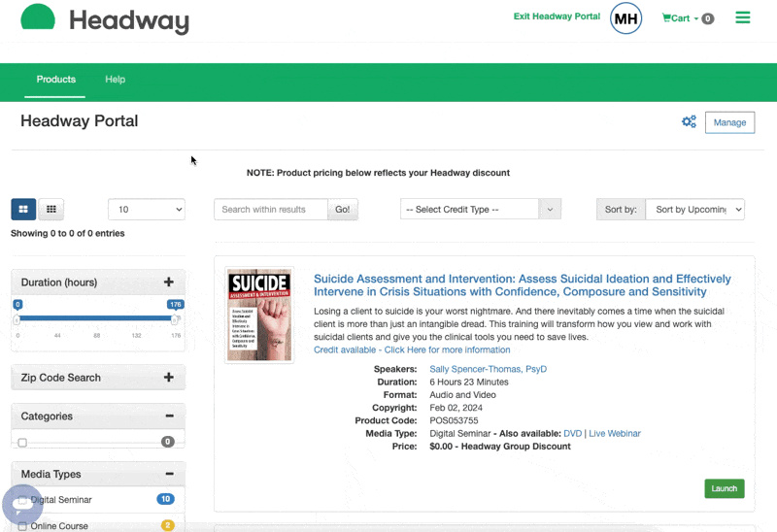Click the blue duration slider track
Screen dimensions: 777x532
tap(95, 318)
